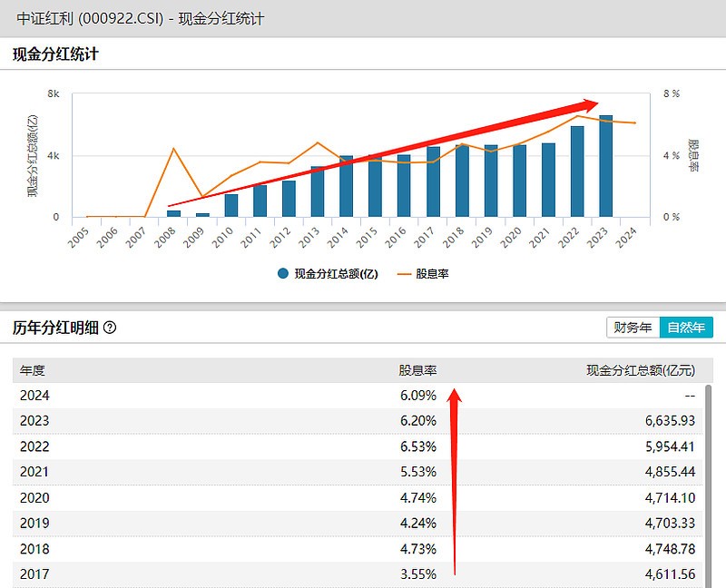Viewport: 726px width, 588px height.
Task: Switch to 财务年 view
Action: point(633,328)
